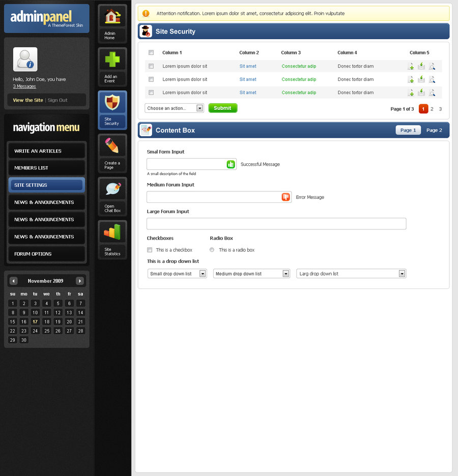This screenshot has width=458, height=476.
Task: Click the adminpanel logo
Action: [x=47, y=18]
